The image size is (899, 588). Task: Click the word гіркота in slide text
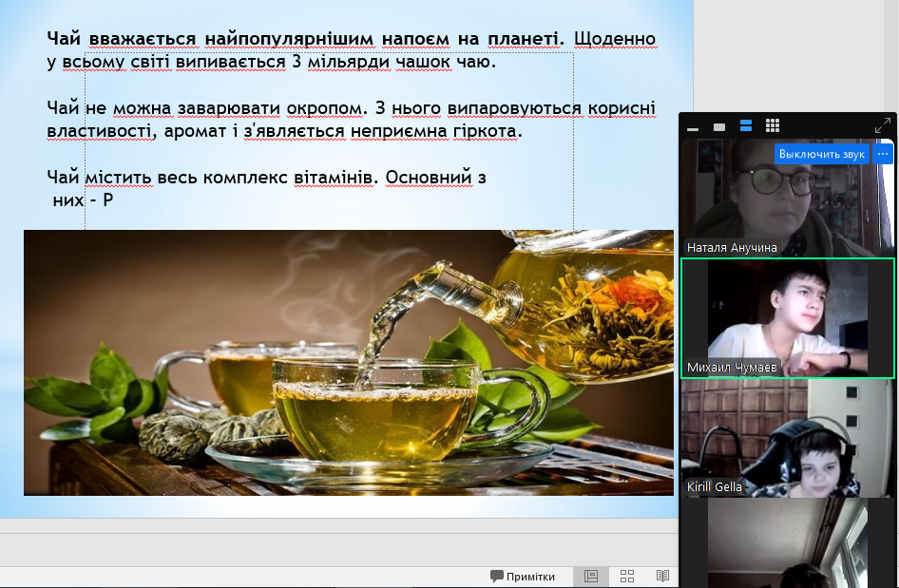click(485, 131)
